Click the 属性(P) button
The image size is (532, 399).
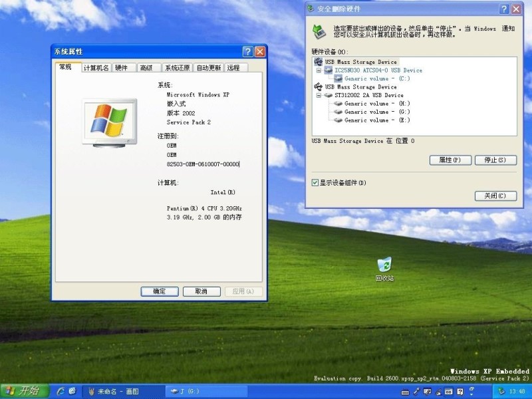pyautogui.click(x=450, y=160)
